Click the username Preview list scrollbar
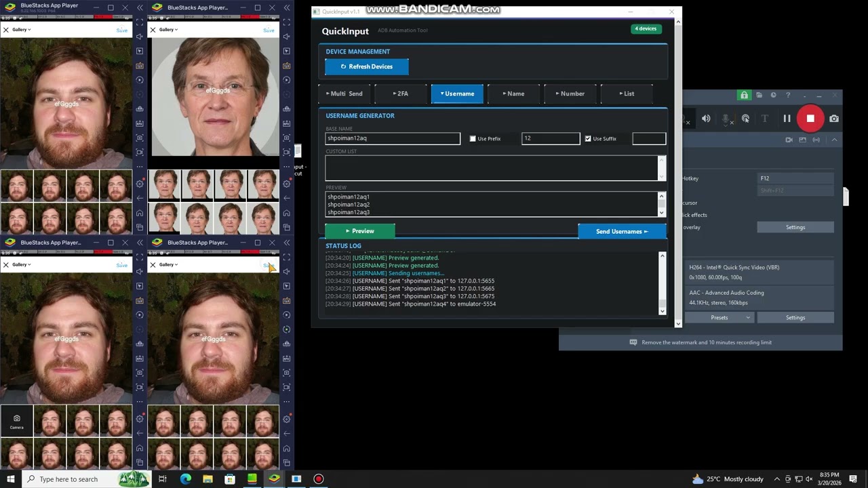The width and height of the screenshot is (868, 488). [x=662, y=204]
